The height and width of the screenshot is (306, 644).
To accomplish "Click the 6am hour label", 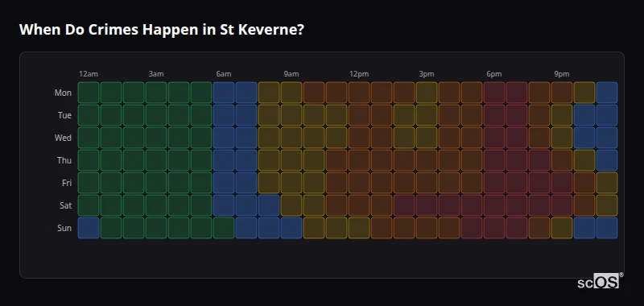I will pyautogui.click(x=224, y=74).
